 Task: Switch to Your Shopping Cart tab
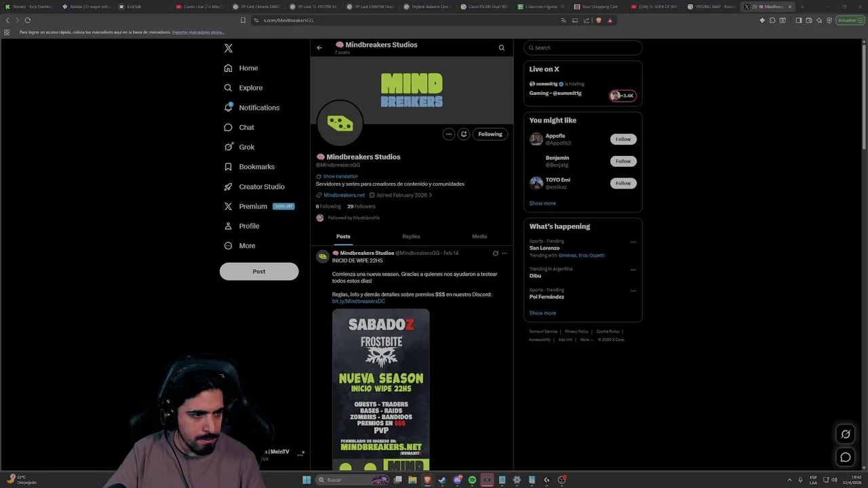point(595,7)
